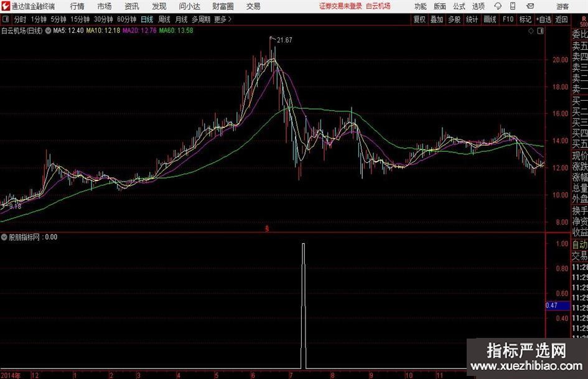Expand the 股朋指标网 indicator dropdown arrow
This screenshot has width=588, height=379.
[4, 237]
